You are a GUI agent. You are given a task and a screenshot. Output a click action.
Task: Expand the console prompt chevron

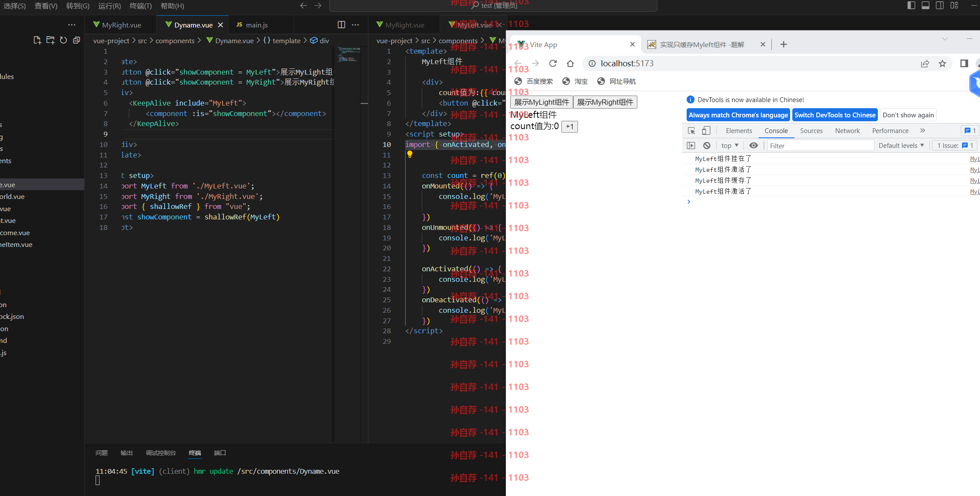[689, 202]
